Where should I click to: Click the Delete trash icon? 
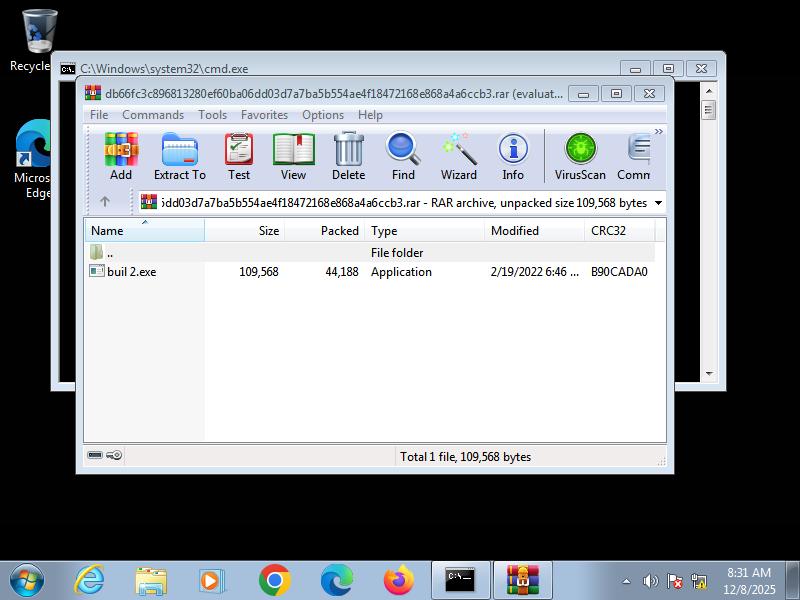point(348,156)
